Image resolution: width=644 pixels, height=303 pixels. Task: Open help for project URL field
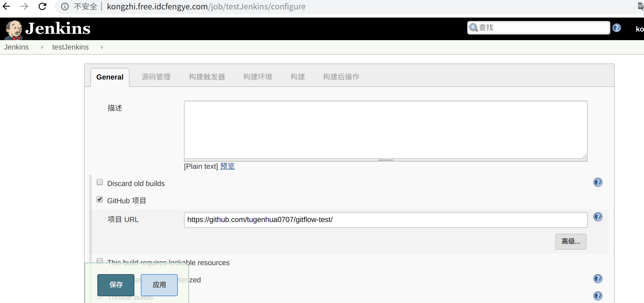tap(598, 217)
